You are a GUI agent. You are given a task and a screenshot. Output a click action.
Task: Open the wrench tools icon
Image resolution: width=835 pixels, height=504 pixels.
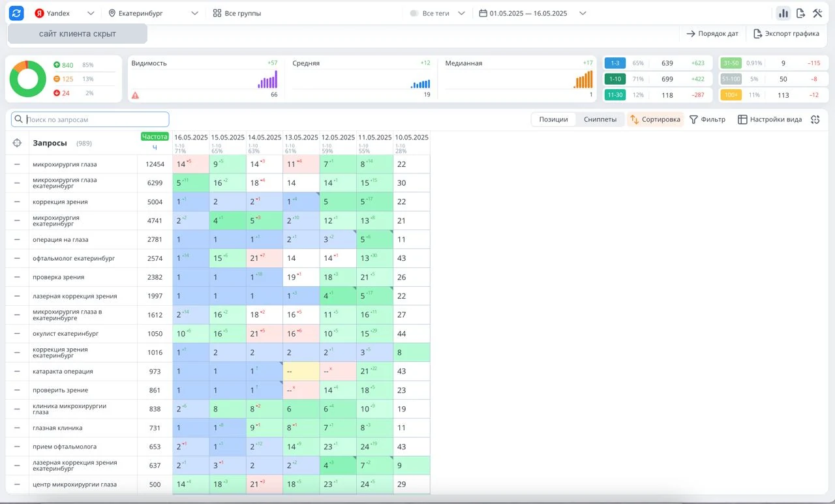pos(817,13)
